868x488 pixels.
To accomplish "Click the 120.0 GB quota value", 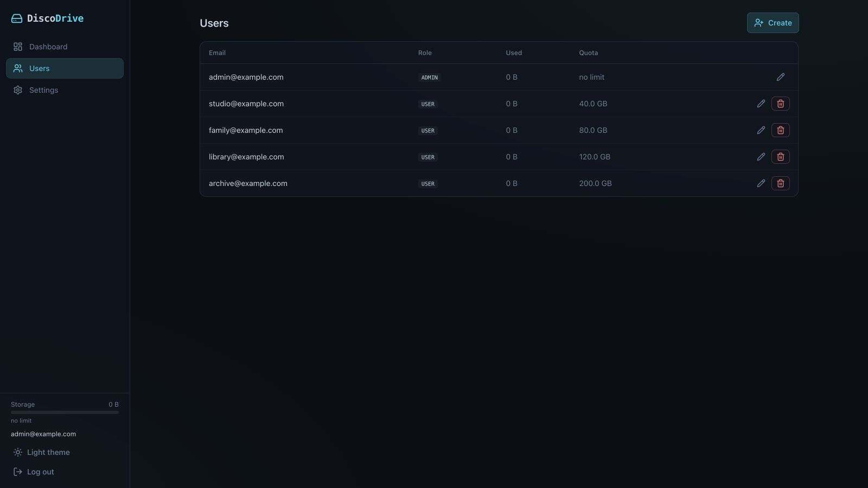I will 595,157.
